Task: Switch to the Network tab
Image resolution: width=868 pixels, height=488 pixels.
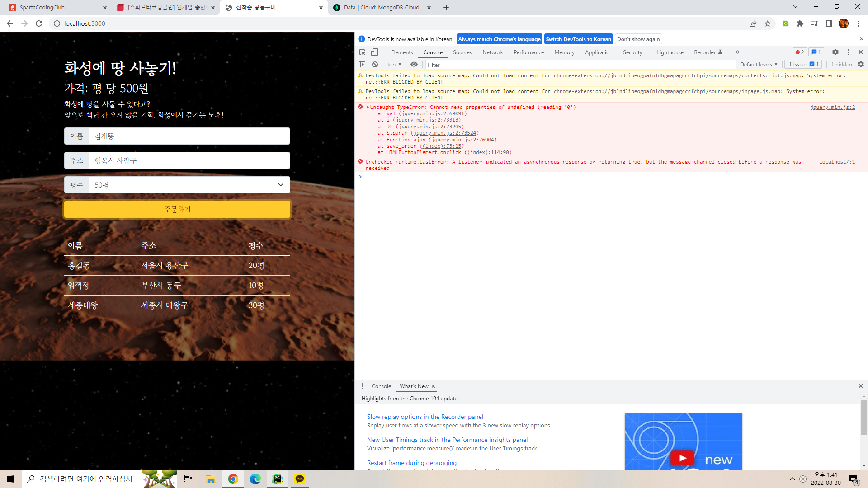Action: (493, 52)
